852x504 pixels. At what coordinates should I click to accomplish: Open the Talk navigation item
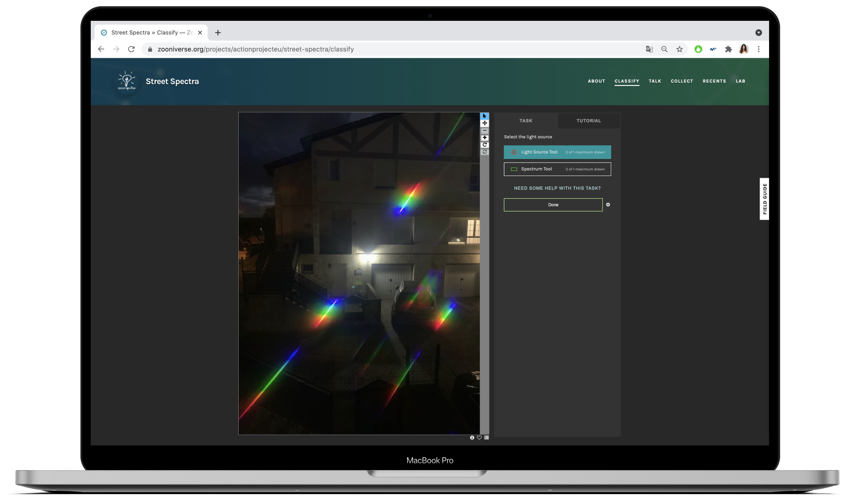654,81
